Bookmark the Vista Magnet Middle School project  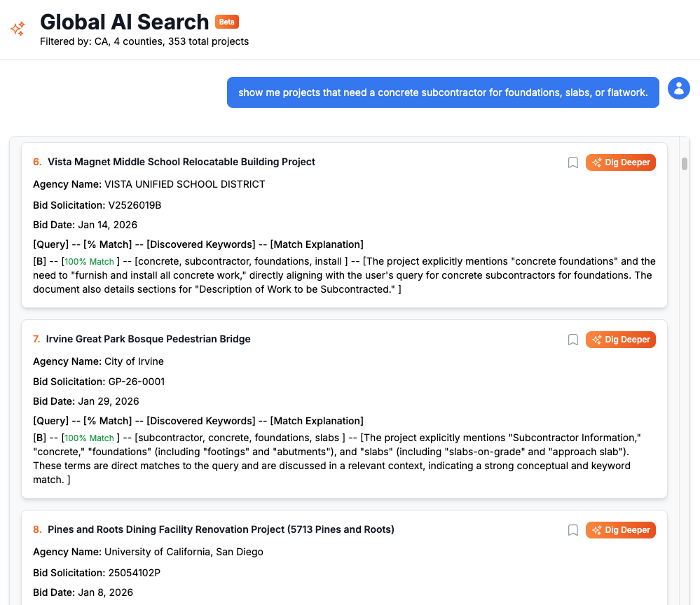(x=572, y=162)
